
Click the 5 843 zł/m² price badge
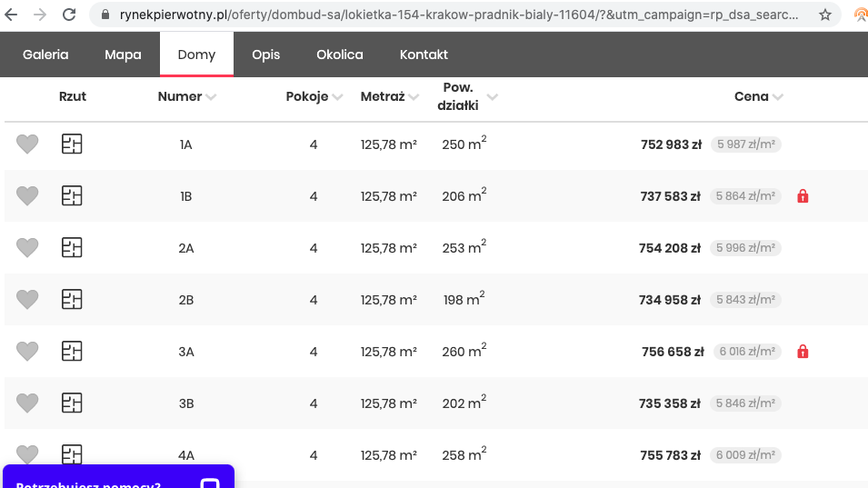pos(745,299)
